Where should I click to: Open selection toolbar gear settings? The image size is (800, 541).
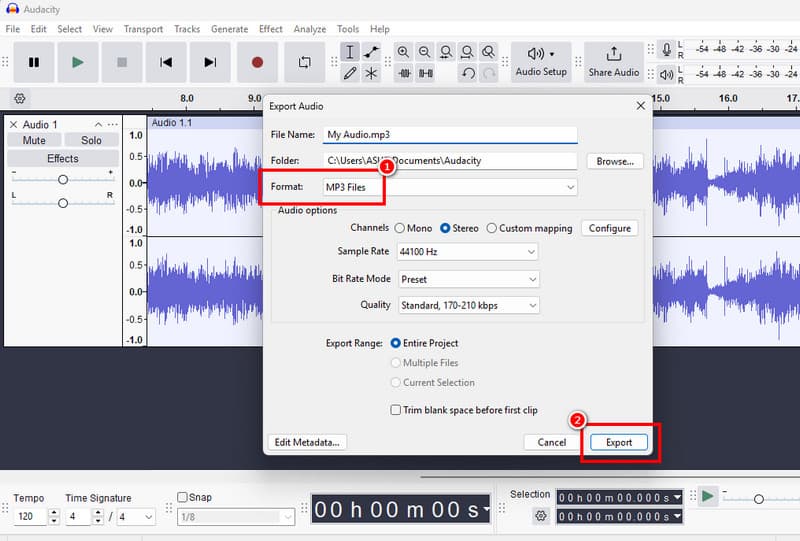(x=541, y=516)
